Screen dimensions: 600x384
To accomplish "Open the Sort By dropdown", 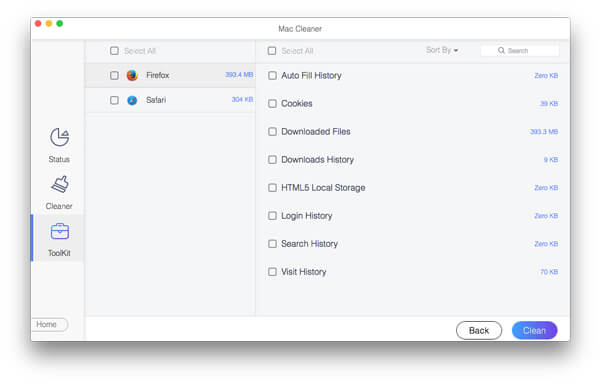I will coord(442,50).
